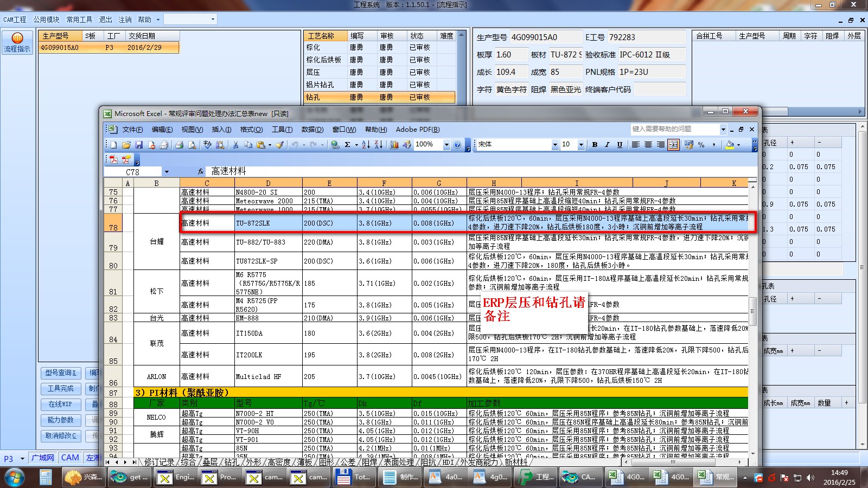Toggle Underline formatting in Excel
This screenshot has width=868, height=488.
coord(620,145)
